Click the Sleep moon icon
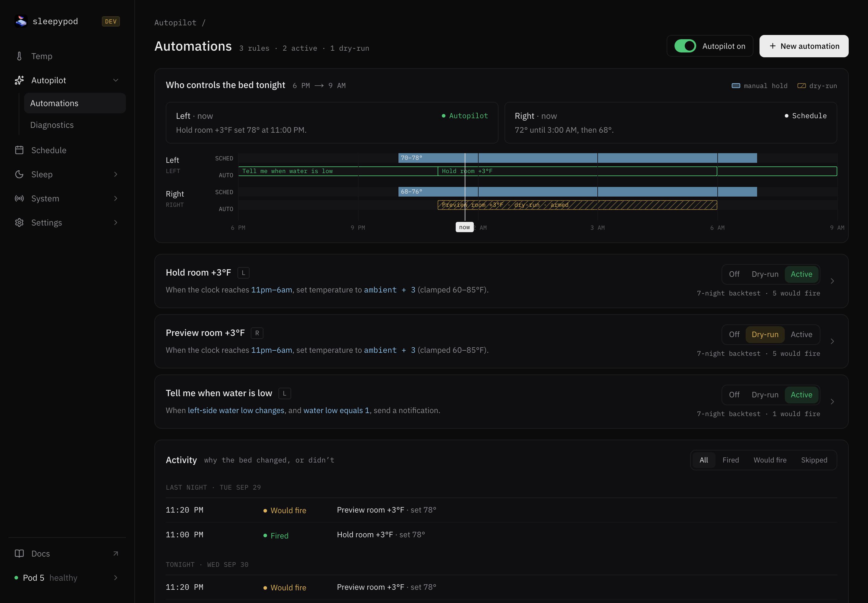868x603 pixels. (19, 174)
